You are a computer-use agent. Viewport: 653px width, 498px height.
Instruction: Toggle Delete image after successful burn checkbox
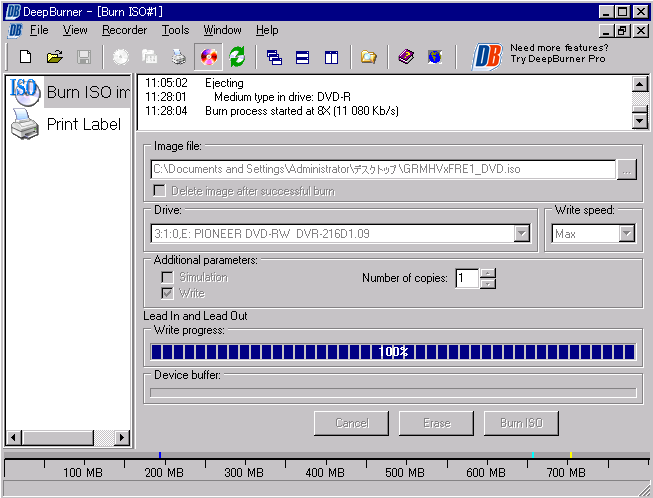coord(159,191)
